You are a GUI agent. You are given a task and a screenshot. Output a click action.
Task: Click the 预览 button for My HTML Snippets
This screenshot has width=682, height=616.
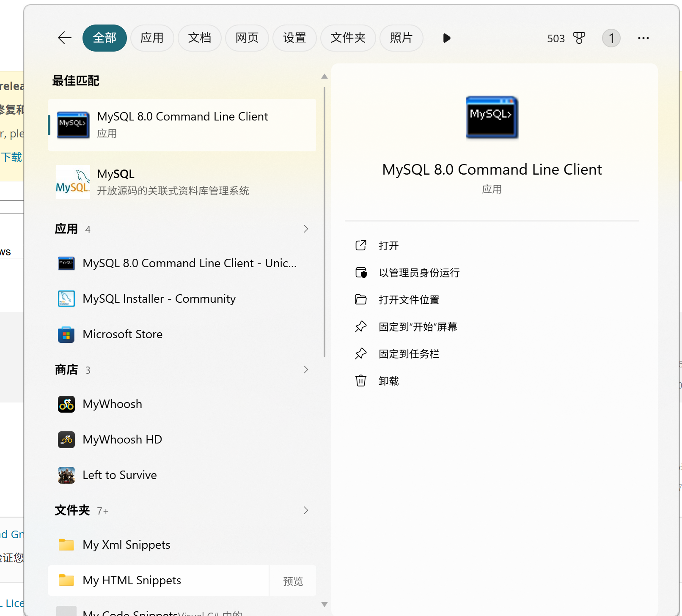293,581
